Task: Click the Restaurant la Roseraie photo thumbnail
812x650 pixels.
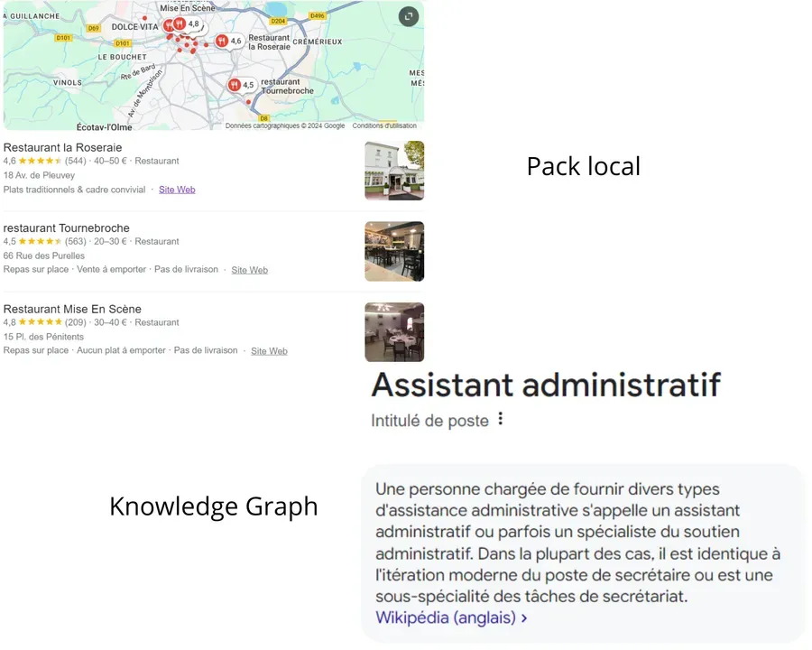Action: pos(394,170)
